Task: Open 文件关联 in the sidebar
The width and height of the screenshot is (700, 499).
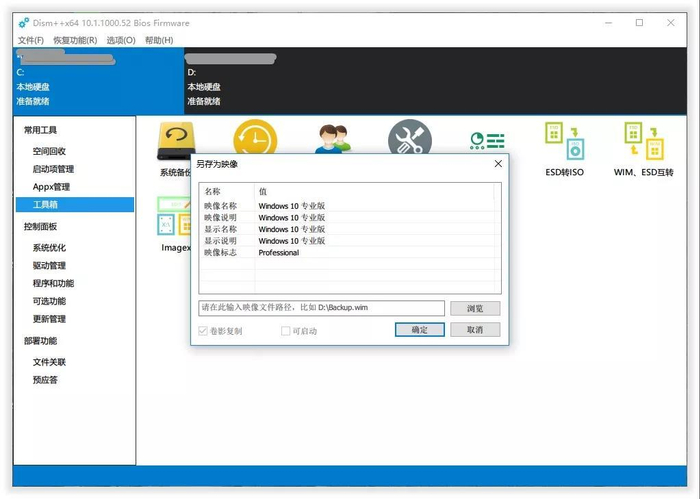Action: coord(49,362)
